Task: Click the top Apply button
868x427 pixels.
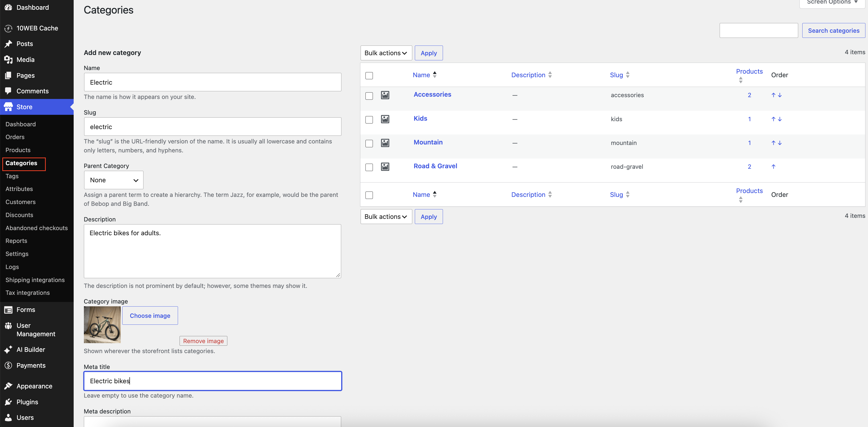Action: pyautogui.click(x=429, y=53)
